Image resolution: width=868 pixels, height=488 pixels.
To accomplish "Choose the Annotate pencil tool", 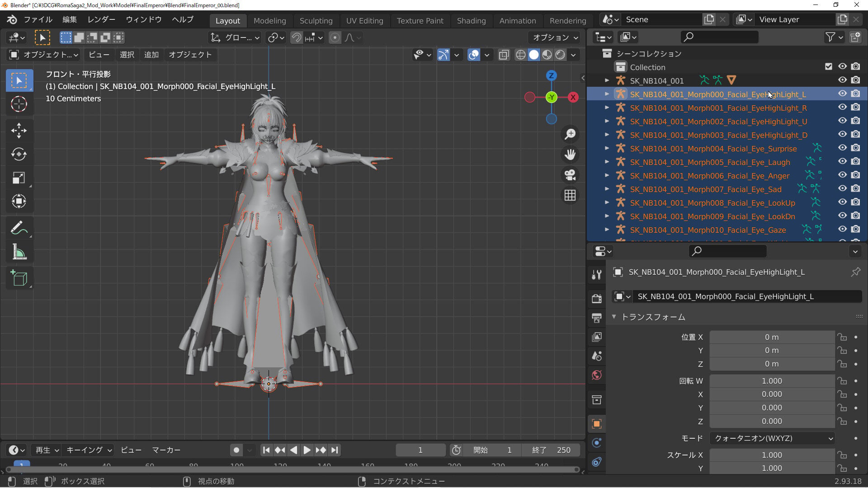I will [19, 228].
